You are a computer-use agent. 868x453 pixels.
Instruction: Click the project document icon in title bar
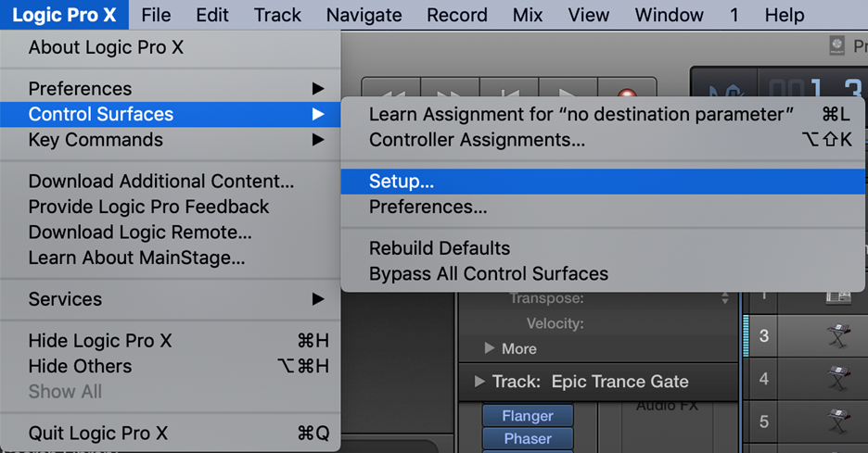click(x=837, y=45)
